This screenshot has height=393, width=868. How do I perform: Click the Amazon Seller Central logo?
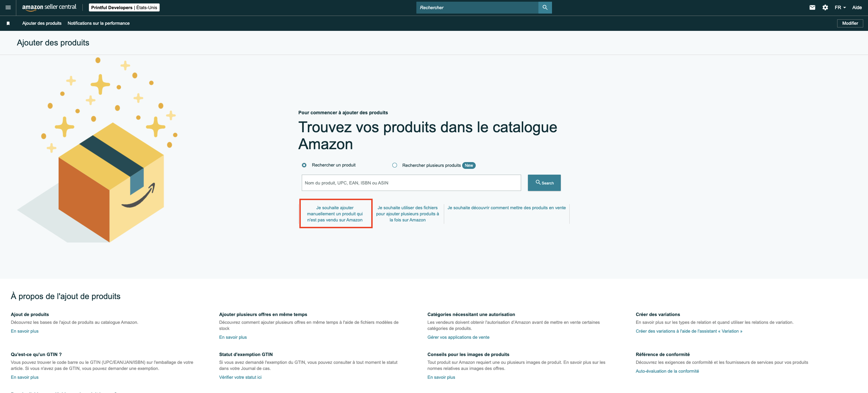49,7
